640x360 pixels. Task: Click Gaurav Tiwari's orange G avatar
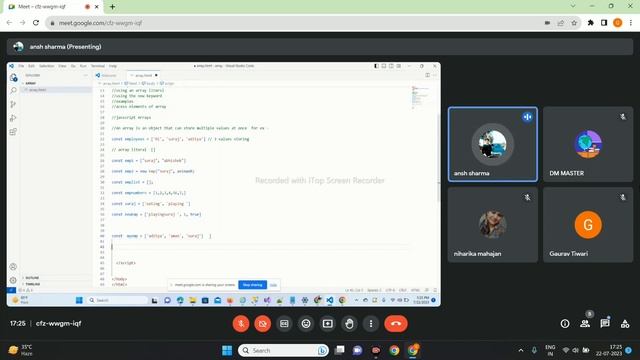tap(588, 224)
